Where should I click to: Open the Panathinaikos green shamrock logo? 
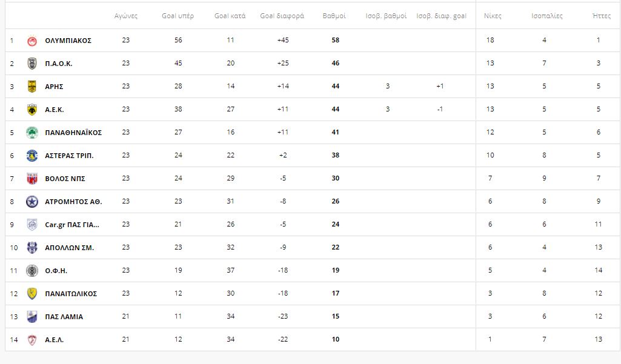32,132
